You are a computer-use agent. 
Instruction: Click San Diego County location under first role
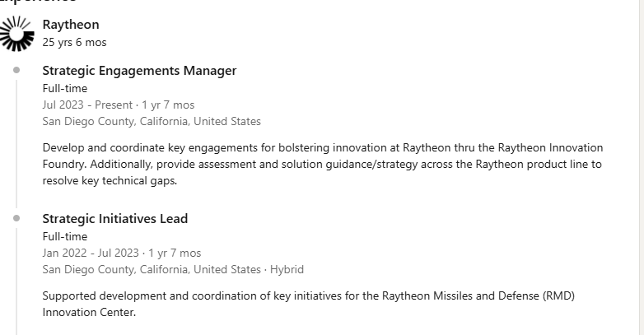pos(152,122)
